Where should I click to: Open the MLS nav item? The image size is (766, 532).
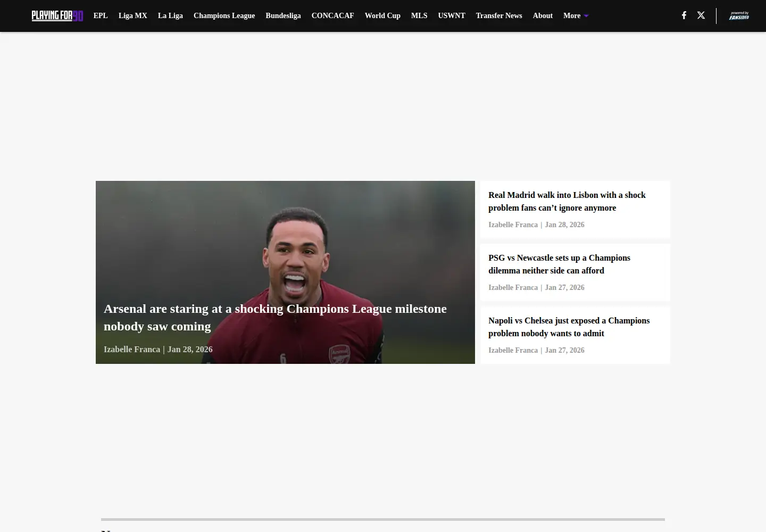point(419,16)
